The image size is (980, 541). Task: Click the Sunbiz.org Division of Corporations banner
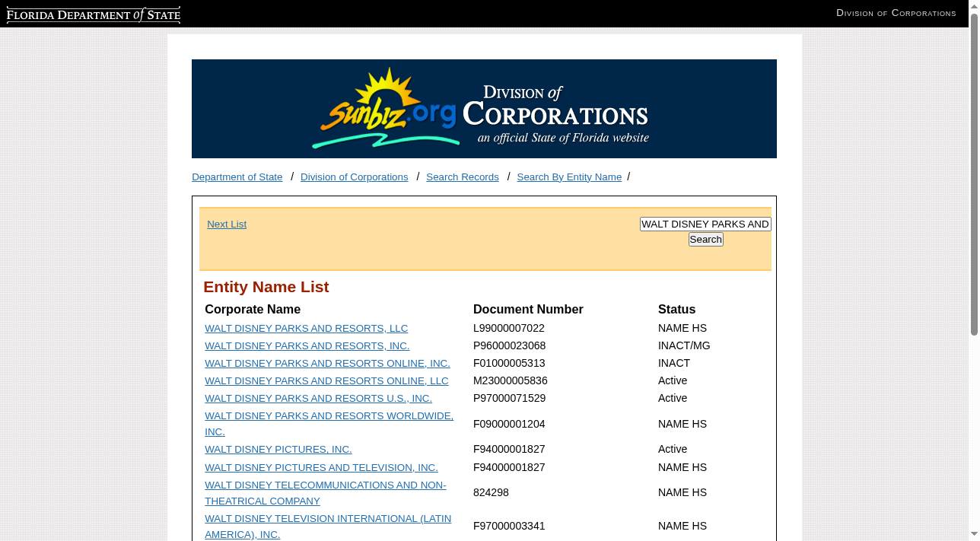[484, 109]
